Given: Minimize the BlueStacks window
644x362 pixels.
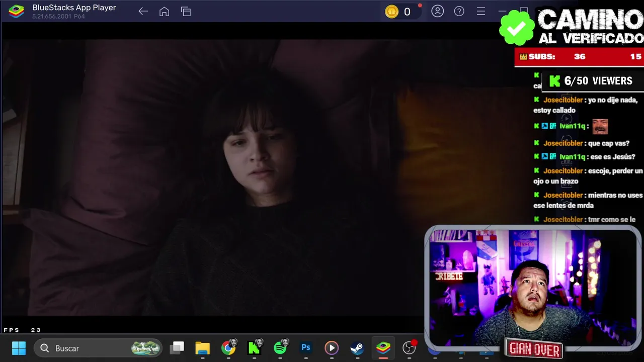Looking at the screenshot, I should (x=502, y=11).
